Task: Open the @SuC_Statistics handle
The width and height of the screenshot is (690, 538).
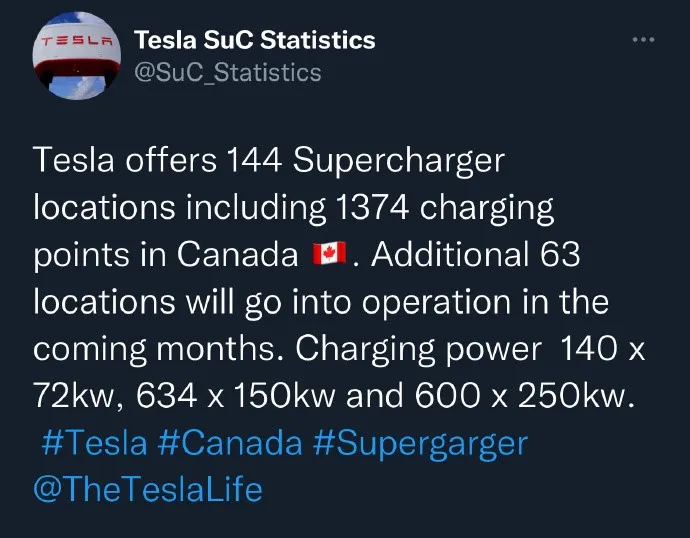Action: 228,73
